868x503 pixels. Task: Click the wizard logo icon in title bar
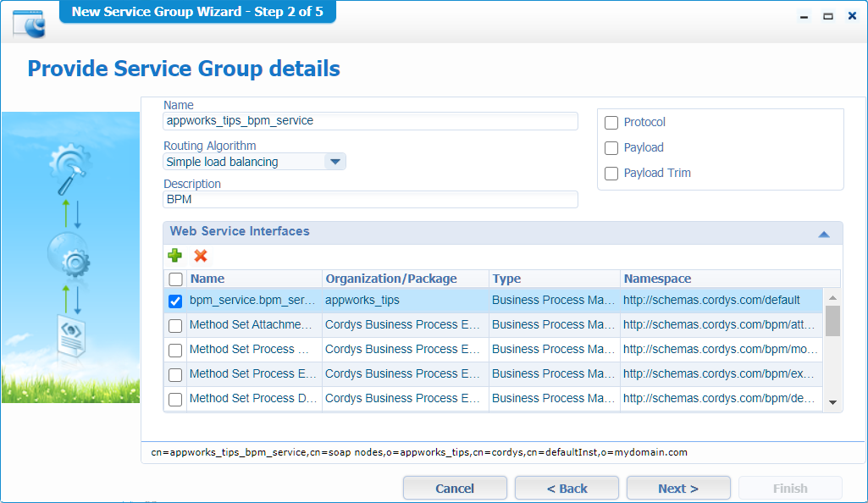tap(29, 22)
